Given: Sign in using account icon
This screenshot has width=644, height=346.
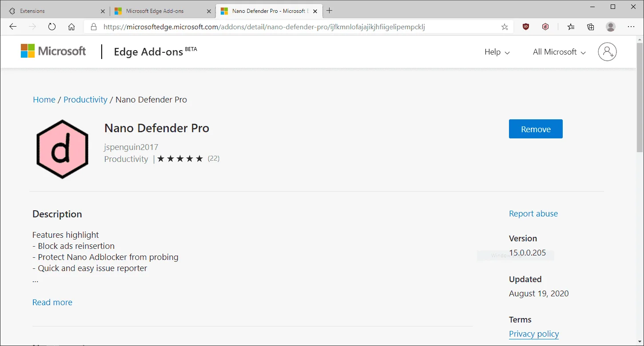Looking at the screenshot, I should 607,52.
